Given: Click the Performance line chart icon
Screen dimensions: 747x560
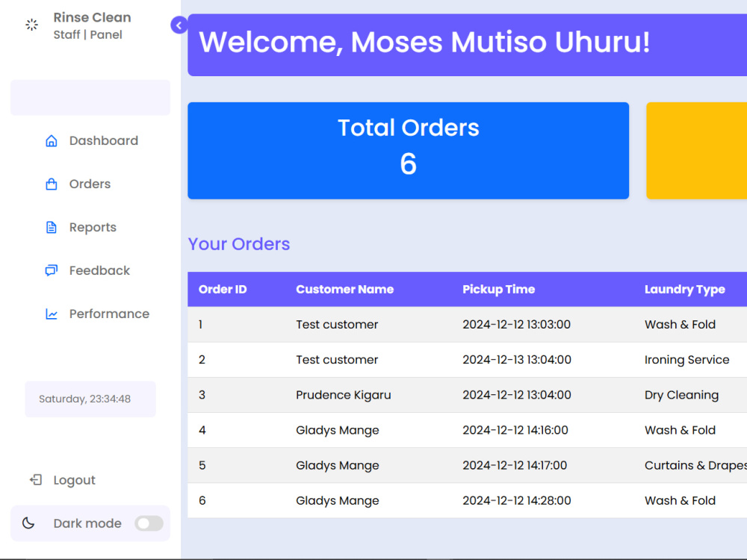Looking at the screenshot, I should click(52, 314).
